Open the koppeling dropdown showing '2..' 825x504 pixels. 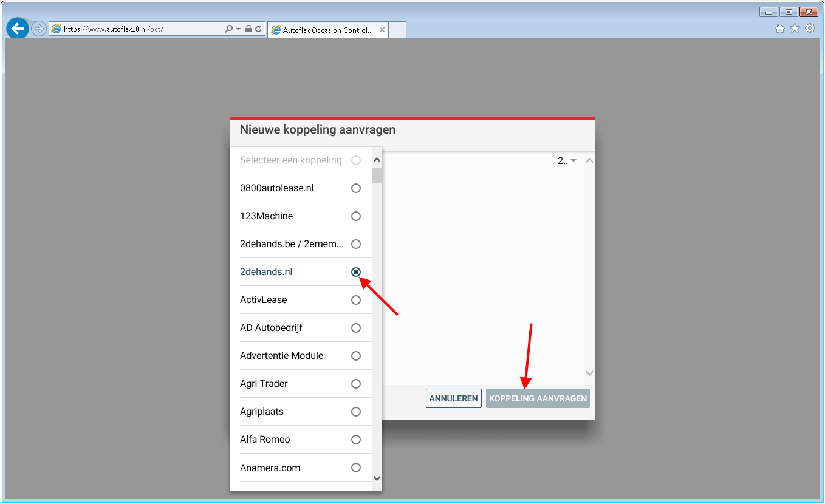coord(567,161)
